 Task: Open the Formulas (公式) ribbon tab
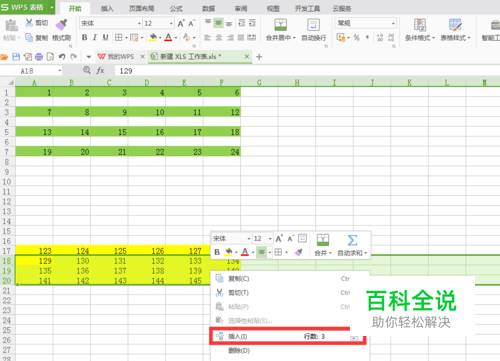coord(176,8)
